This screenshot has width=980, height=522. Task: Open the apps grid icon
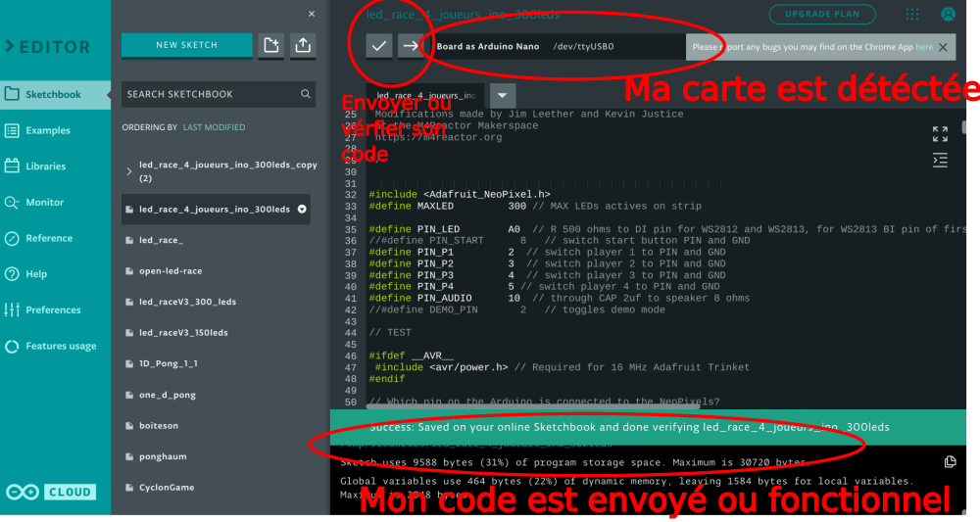(912, 15)
